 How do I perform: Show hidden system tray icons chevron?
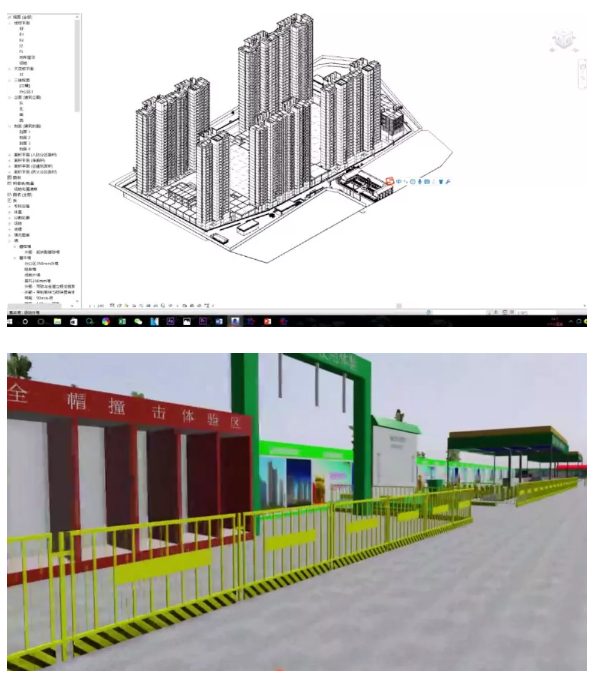(x=571, y=322)
